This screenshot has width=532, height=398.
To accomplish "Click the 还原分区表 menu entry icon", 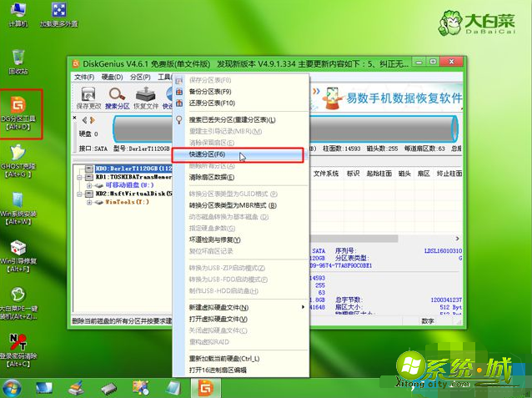I will click(179, 103).
